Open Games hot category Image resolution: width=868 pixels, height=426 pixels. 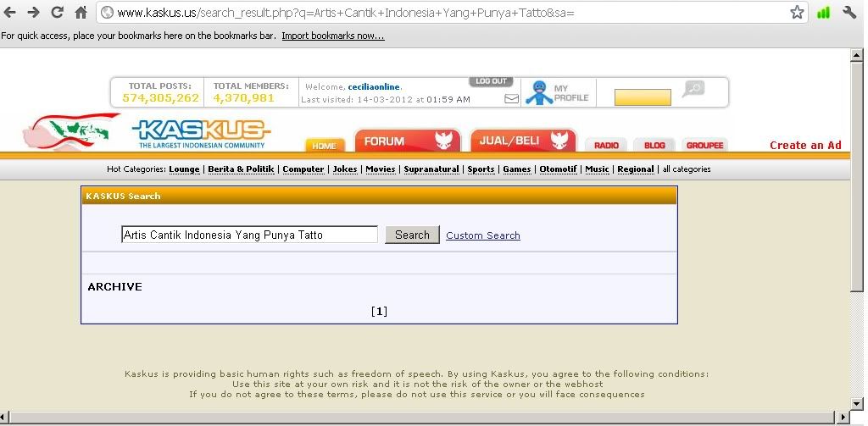click(517, 169)
